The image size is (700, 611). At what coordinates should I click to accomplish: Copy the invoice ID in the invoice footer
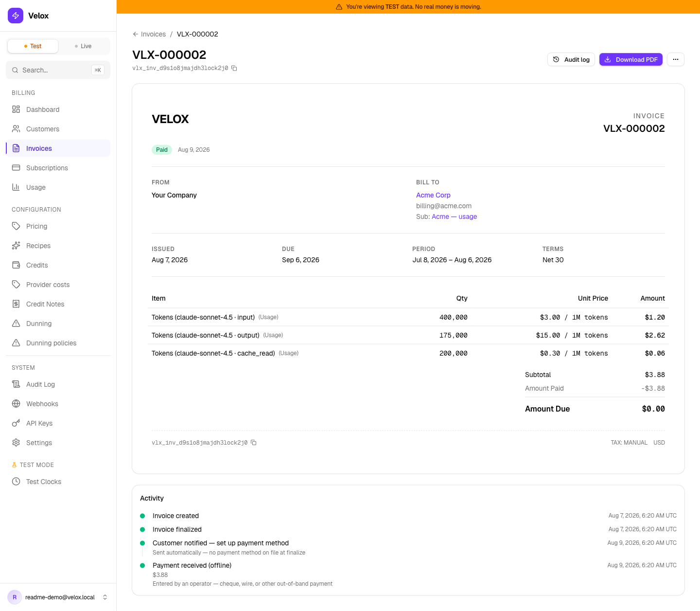tap(254, 443)
